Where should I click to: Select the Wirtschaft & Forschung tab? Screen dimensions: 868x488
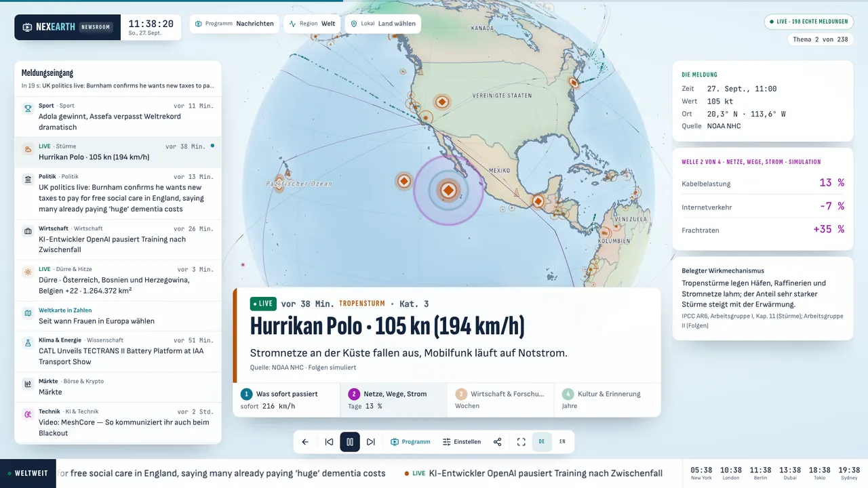(500, 400)
